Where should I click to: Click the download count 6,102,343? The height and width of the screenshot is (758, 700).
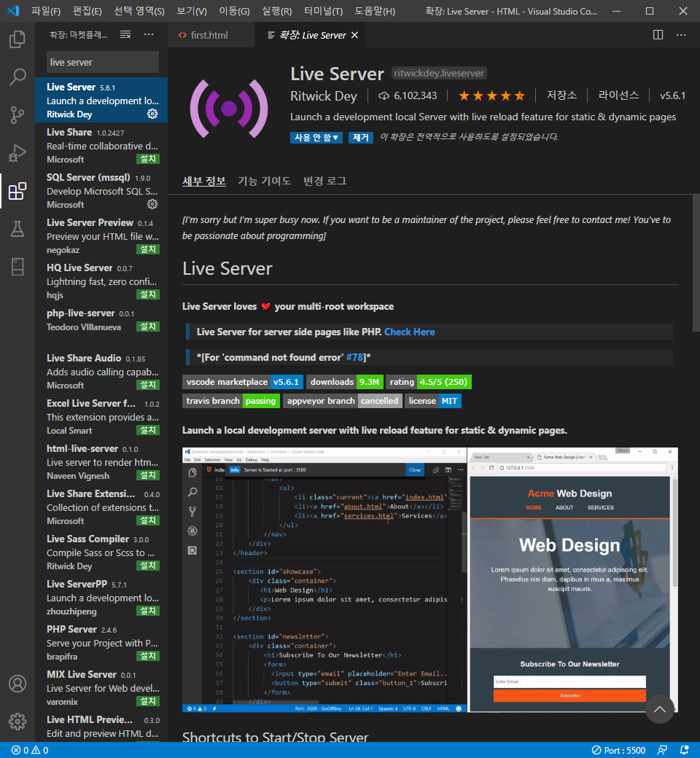click(408, 95)
